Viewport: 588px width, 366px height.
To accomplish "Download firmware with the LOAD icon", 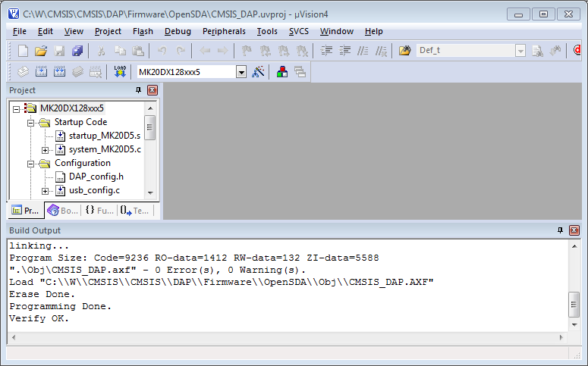I will [x=120, y=72].
